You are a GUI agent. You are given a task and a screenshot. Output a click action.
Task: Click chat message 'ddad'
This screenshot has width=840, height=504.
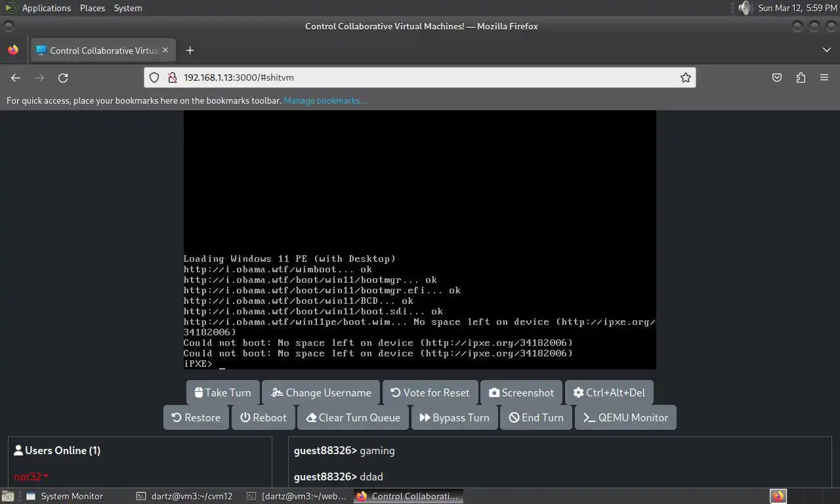point(371,476)
